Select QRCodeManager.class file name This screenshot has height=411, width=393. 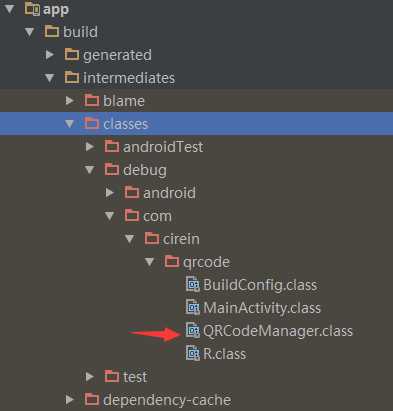coord(278,331)
